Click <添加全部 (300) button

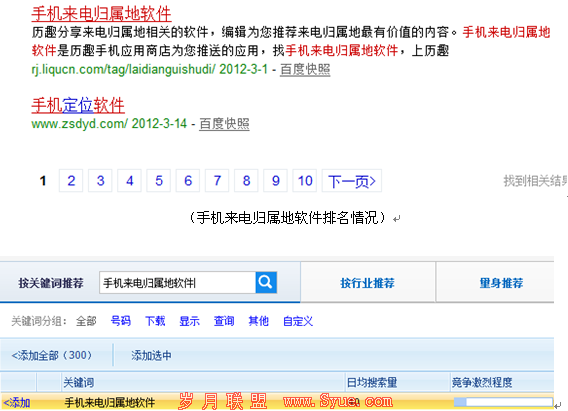click(x=52, y=355)
